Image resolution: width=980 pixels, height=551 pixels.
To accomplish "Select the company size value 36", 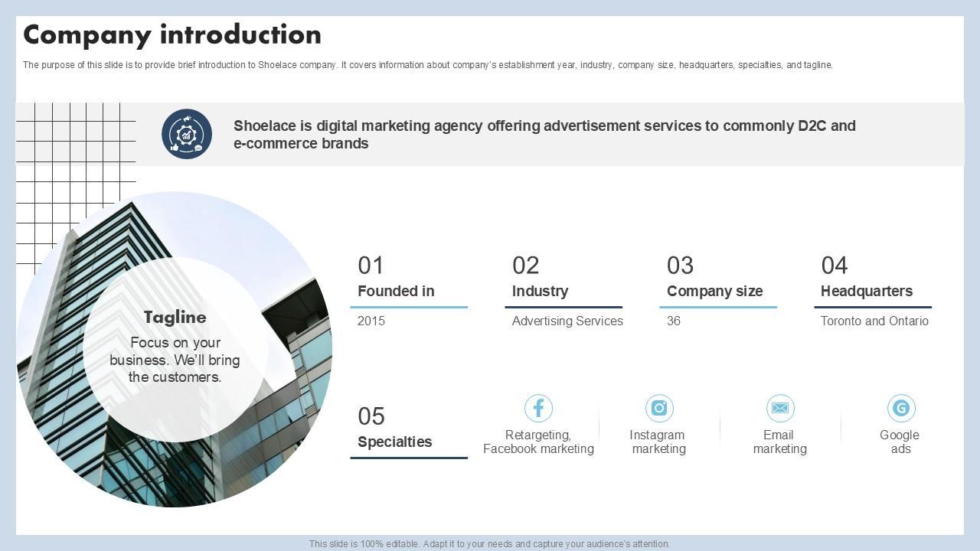I will (x=674, y=321).
